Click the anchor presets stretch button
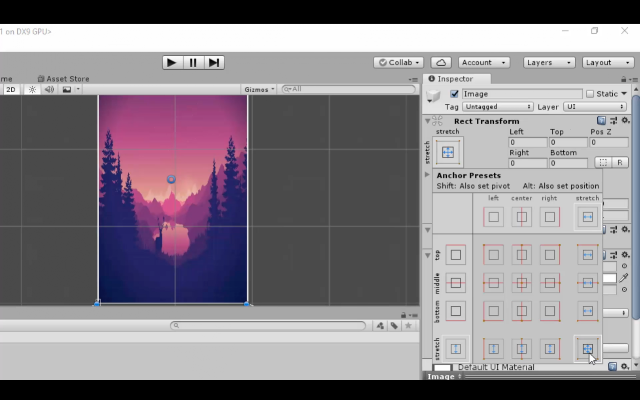Screen dimensions: 640x400 coord(448,152)
